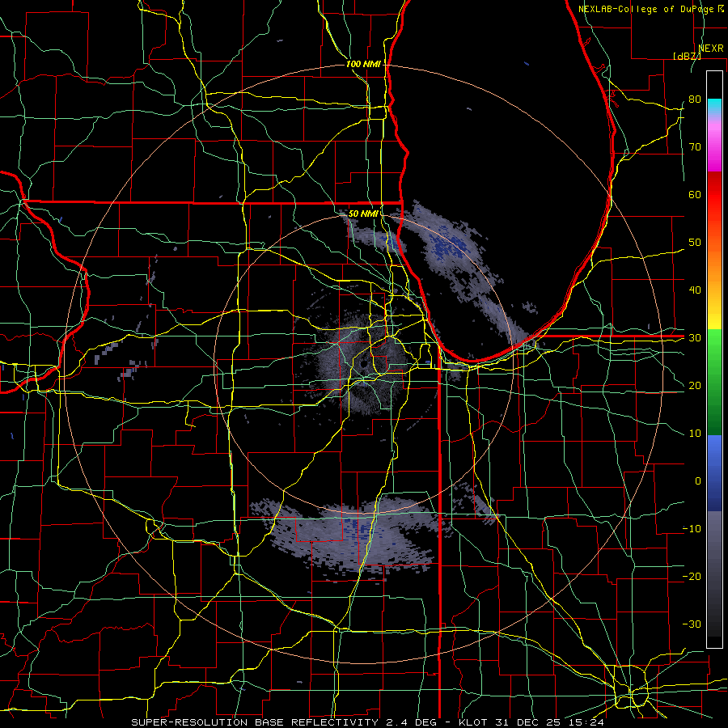Click the 70 value on the dBZ scale

[695, 146]
